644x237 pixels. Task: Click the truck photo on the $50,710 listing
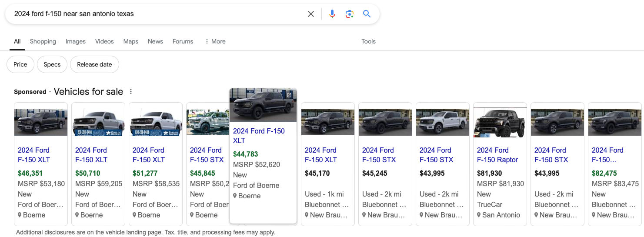tap(98, 122)
